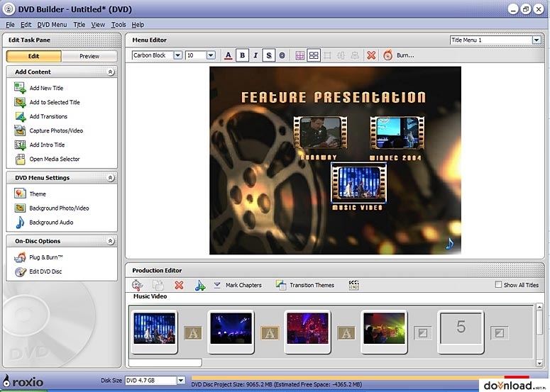The height and width of the screenshot is (392, 550).
Task: Select the second clip with blue stage lights
Action: click(231, 332)
